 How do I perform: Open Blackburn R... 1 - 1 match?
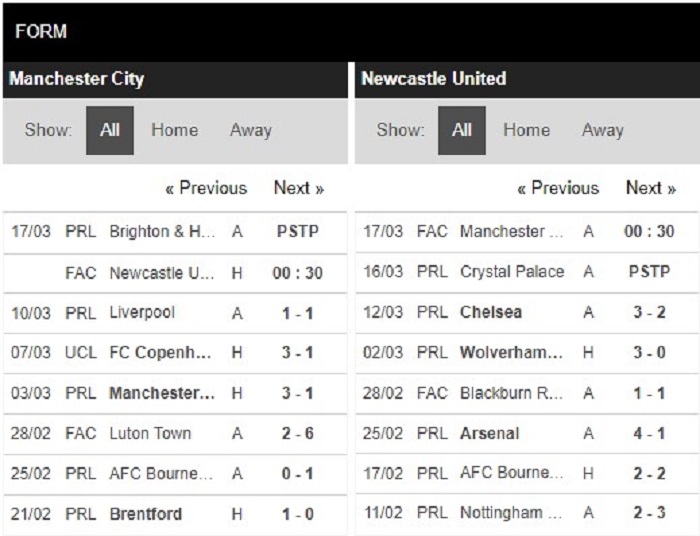coord(527,393)
